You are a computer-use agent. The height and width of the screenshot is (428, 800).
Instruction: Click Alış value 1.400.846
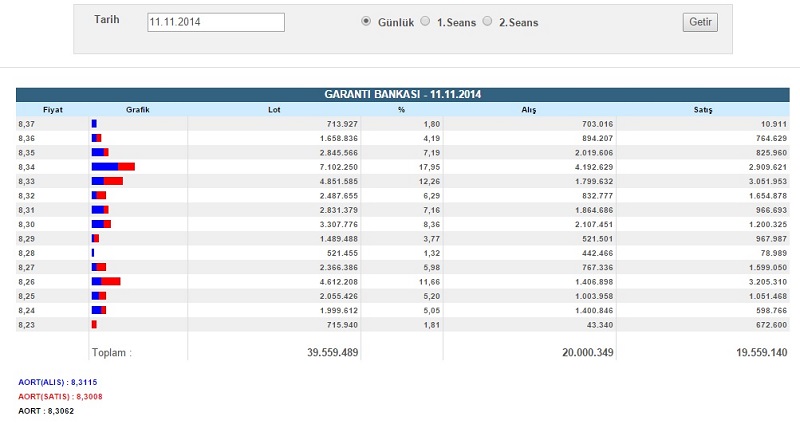coord(594,310)
